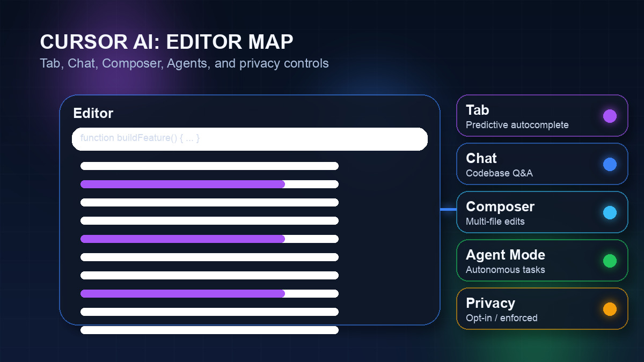Click the purple Tab feature dot icon

(x=610, y=116)
